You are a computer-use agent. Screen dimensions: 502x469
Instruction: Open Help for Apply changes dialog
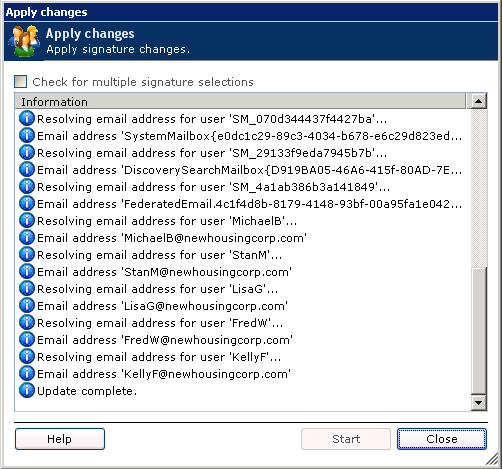pyautogui.click(x=60, y=439)
